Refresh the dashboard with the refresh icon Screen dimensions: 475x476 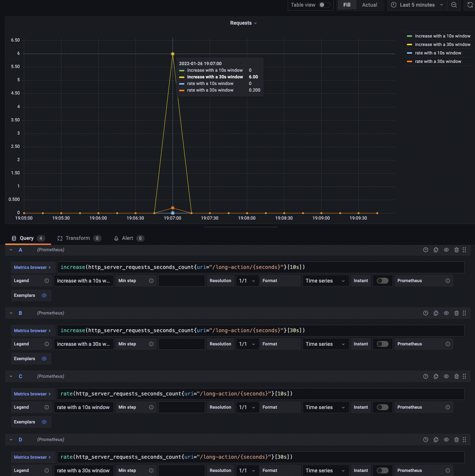coord(470,5)
